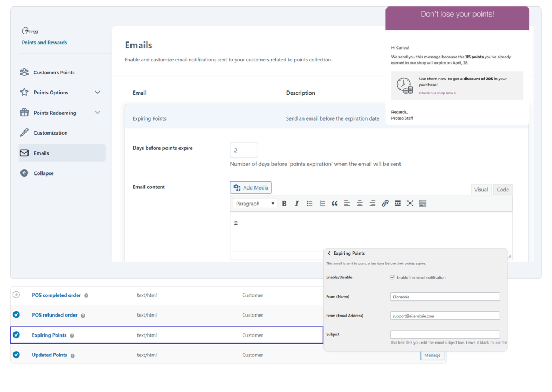Viewport: 552px width, 392px height.
Task: Click the Manage button for Updated Points
Action: (432, 355)
